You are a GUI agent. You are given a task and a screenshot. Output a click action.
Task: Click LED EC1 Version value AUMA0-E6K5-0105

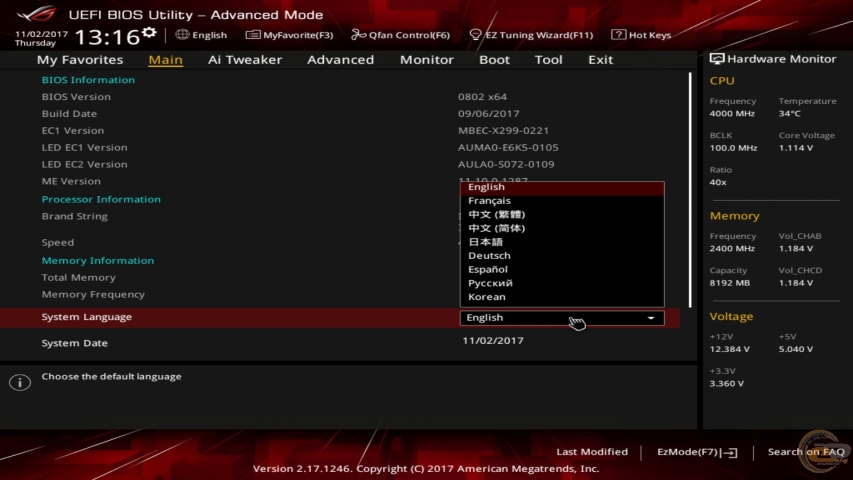(508, 147)
